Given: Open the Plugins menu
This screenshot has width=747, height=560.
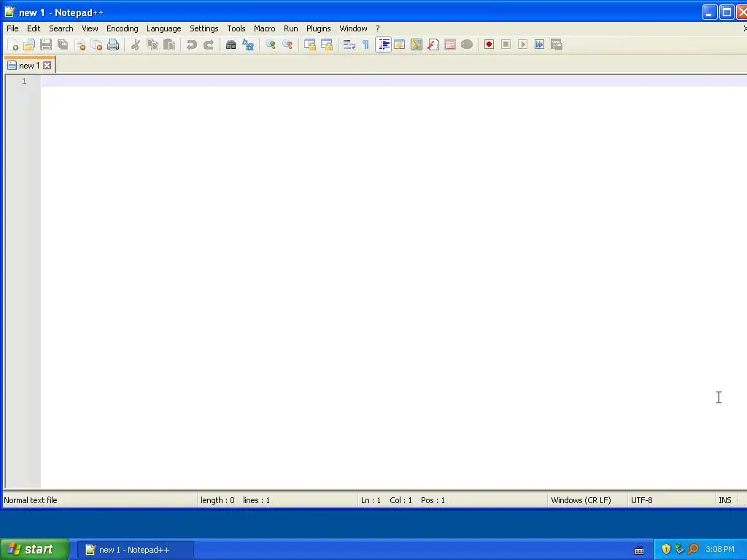Looking at the screenshot, I should point(318,28).
